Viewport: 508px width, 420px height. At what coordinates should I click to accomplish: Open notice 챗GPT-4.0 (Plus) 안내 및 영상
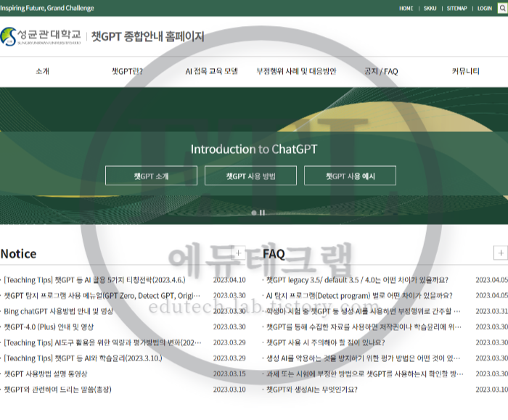pos(49,327)
